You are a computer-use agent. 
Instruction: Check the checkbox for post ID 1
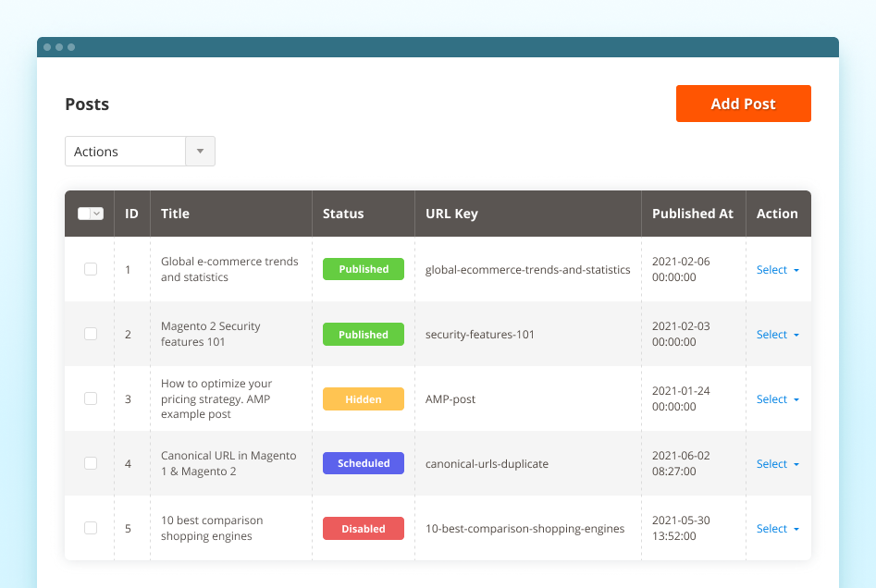point(91,269)
